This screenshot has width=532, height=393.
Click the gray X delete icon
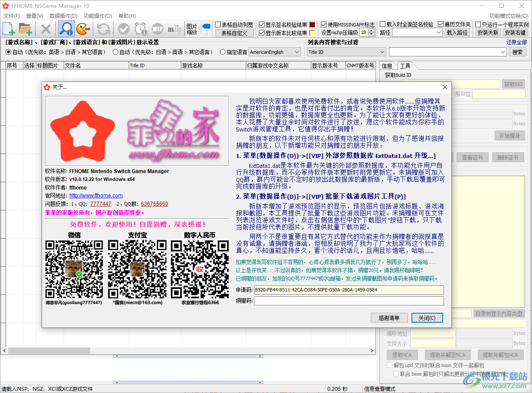coord(46,29)
